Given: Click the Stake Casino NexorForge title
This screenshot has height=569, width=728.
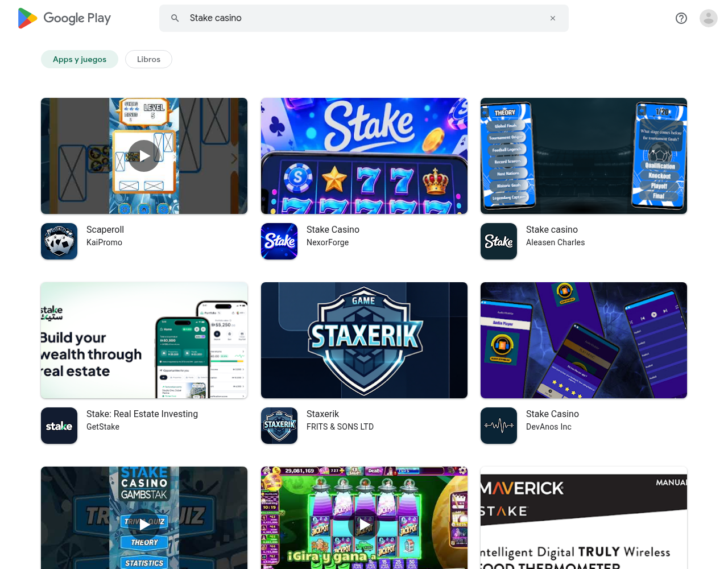Looking at the screenshot, I should [x=333, y=229].
